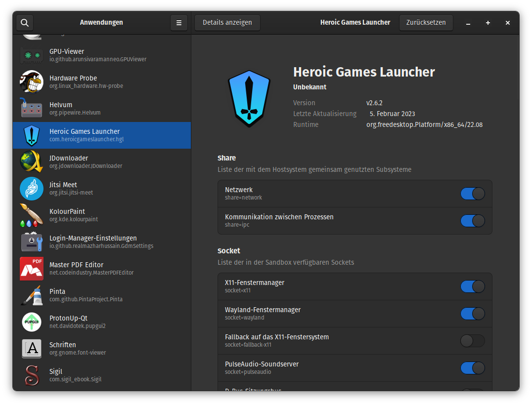
Task: Click the Pinta paintbrush icon
Action: [x=32, y=295]
